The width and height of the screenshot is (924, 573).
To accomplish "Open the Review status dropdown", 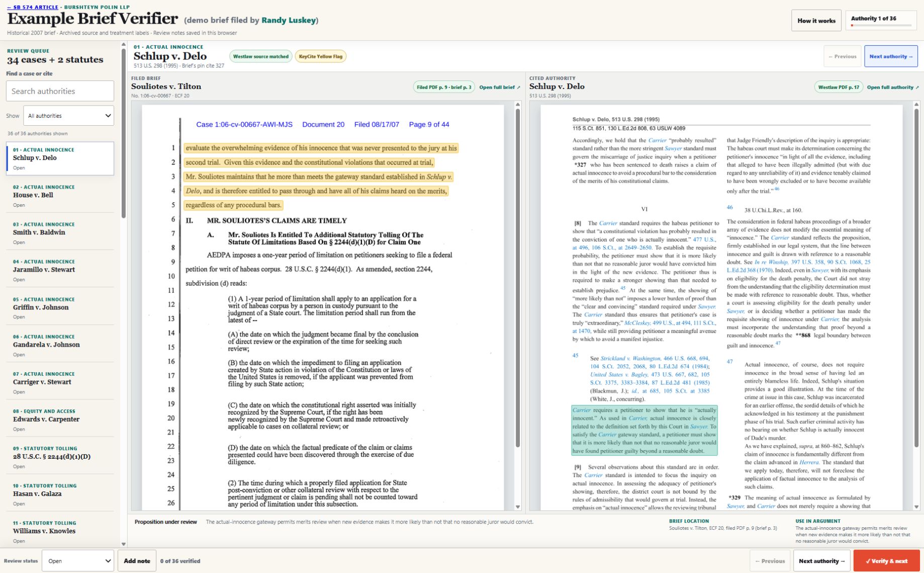I will (78, 560).
